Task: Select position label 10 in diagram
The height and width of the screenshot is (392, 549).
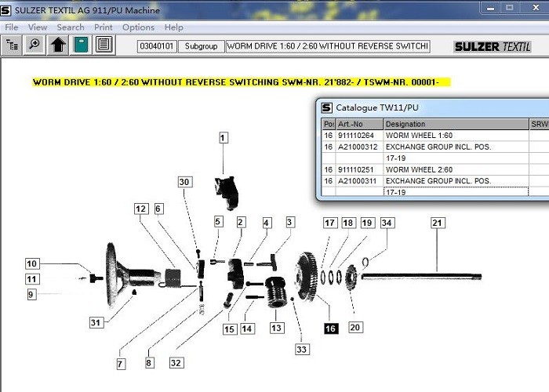Action: point(32,263)
